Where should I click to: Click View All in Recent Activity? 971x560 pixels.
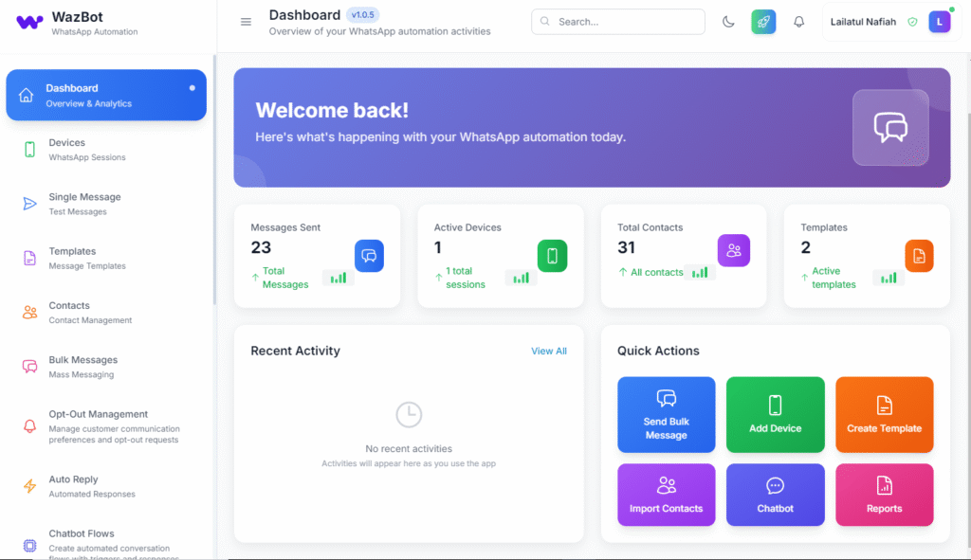click(x=548, y=351)
